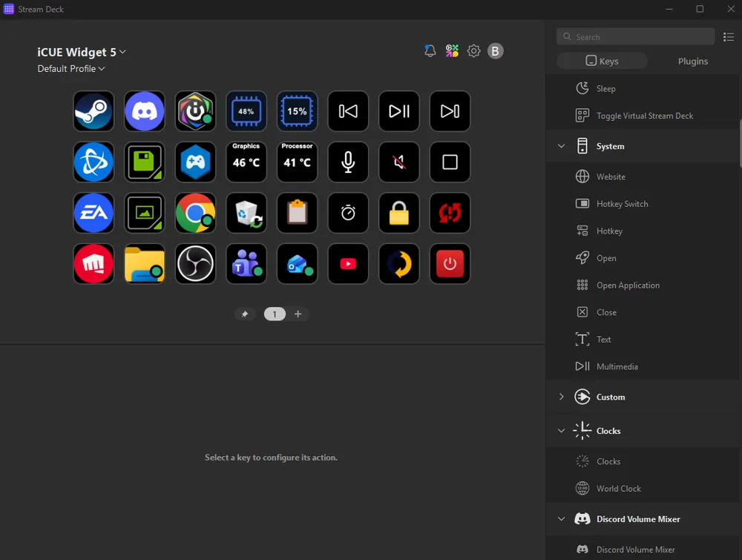Screen dimensions: 742x560
Task: Add a new page with plus
Action: pos(298,314)
